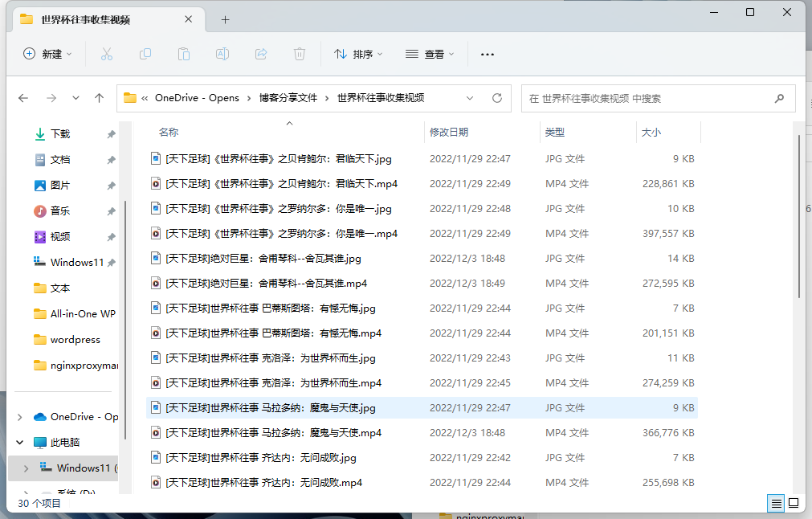Viewport: 812px width, 519px height.
Task: Open the See more (…) menu
Action: 487,54
